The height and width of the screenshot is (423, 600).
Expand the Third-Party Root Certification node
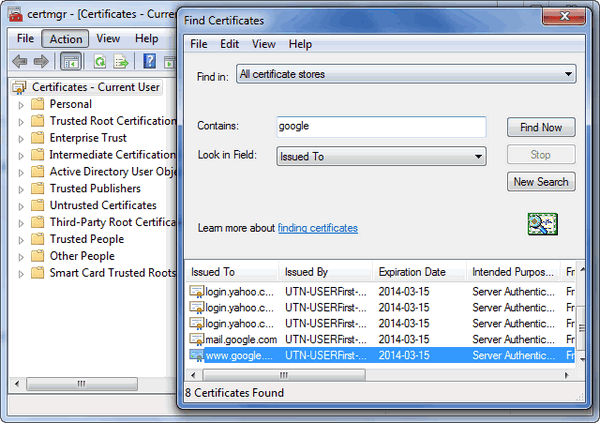21,223
